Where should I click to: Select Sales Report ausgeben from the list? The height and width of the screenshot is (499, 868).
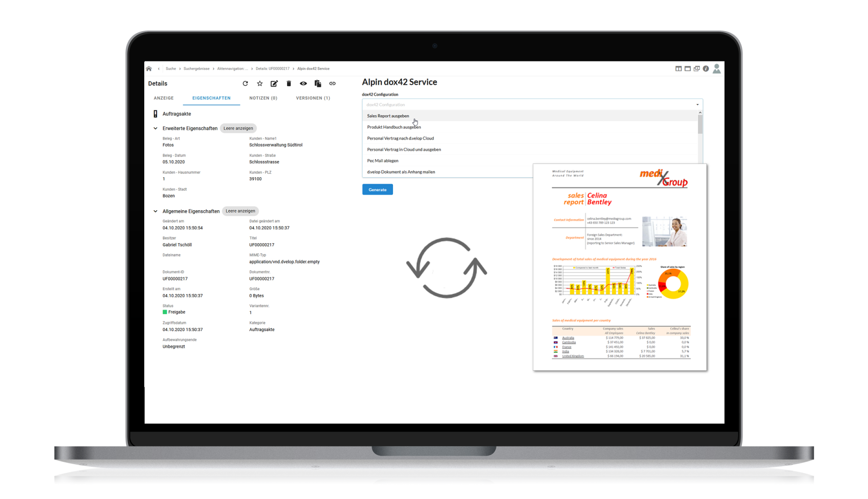(x=388, y=116)
